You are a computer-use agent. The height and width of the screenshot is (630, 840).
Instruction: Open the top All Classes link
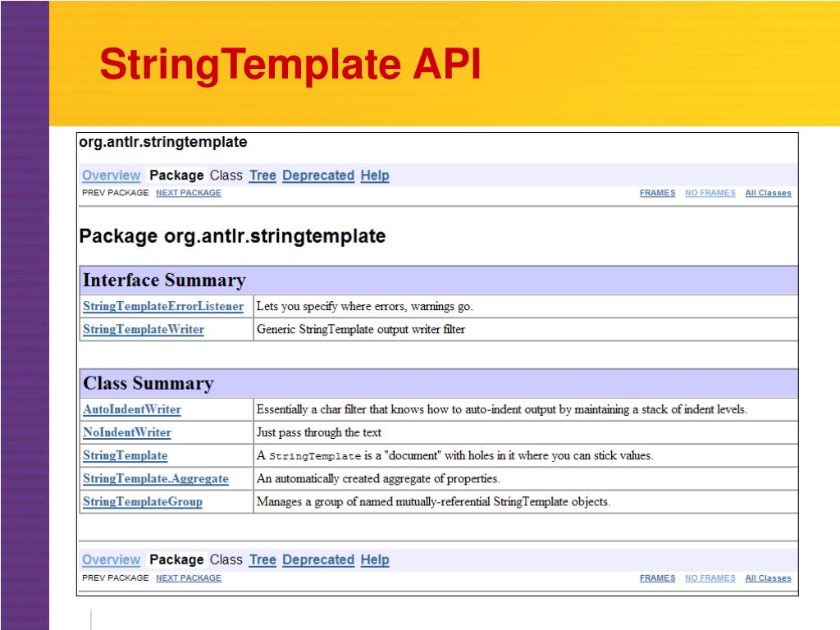(768, 193)
